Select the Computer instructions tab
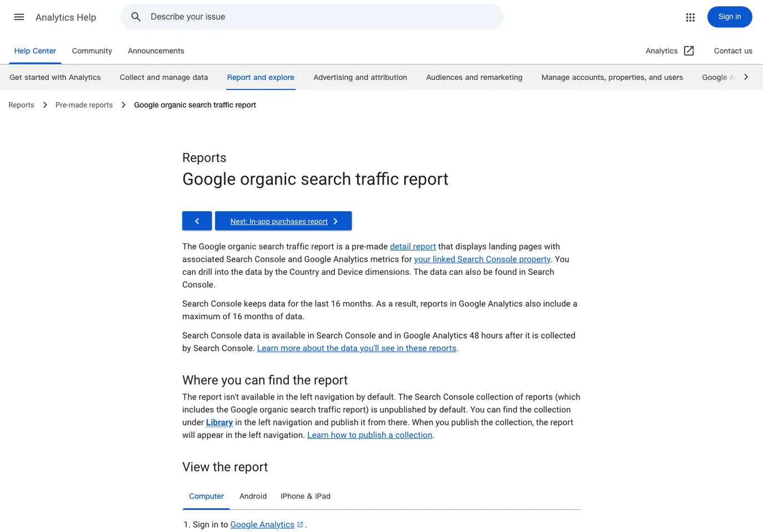763x532 pixels. [x=206, y=497]
